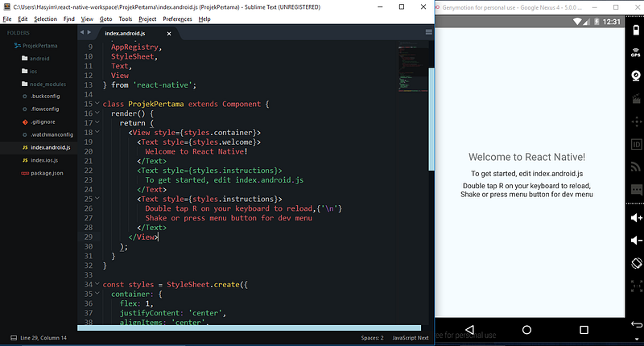Open Genymotion SMS message icon

coord(636,189)
